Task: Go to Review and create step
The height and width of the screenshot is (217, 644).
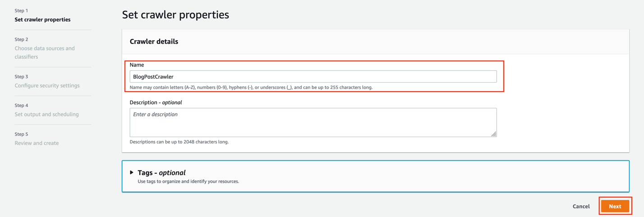Action: click(37, 143)
